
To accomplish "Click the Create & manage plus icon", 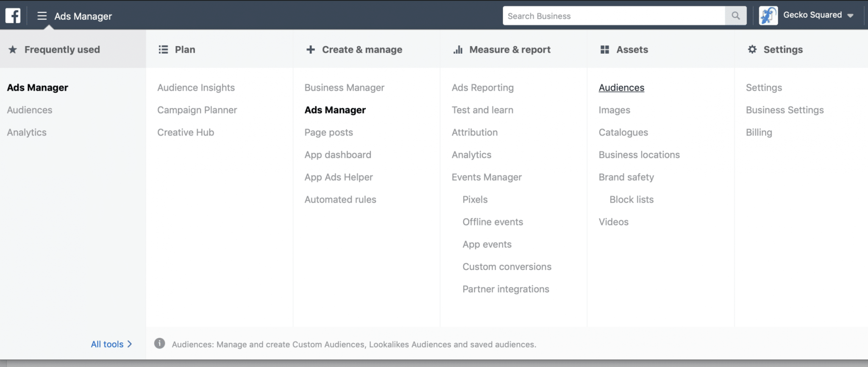I will (311, 50).
